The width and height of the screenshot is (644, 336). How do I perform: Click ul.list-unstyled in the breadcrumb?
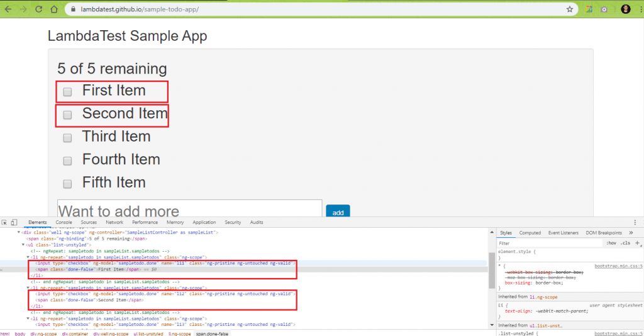pyautogui.click(x=148, y=333)
